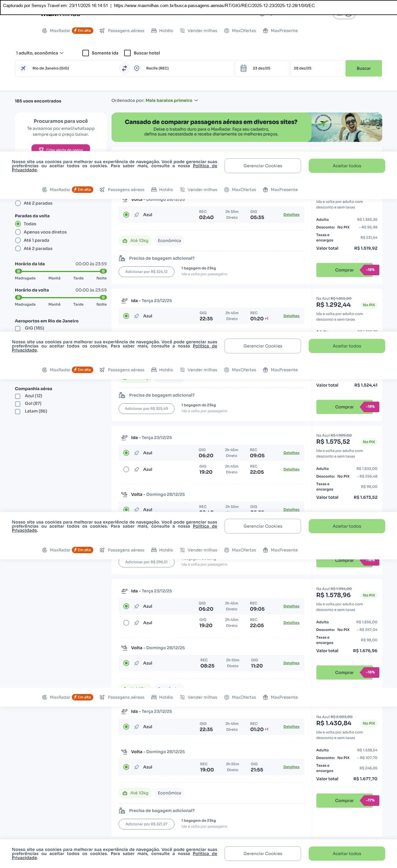
Task: Open the 'Passagens aéreas' menu item at top
Action: point(122,31)
